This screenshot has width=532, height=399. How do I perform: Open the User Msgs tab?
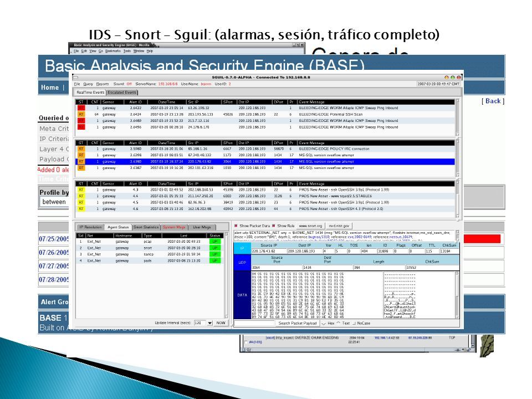click(202, 227)
